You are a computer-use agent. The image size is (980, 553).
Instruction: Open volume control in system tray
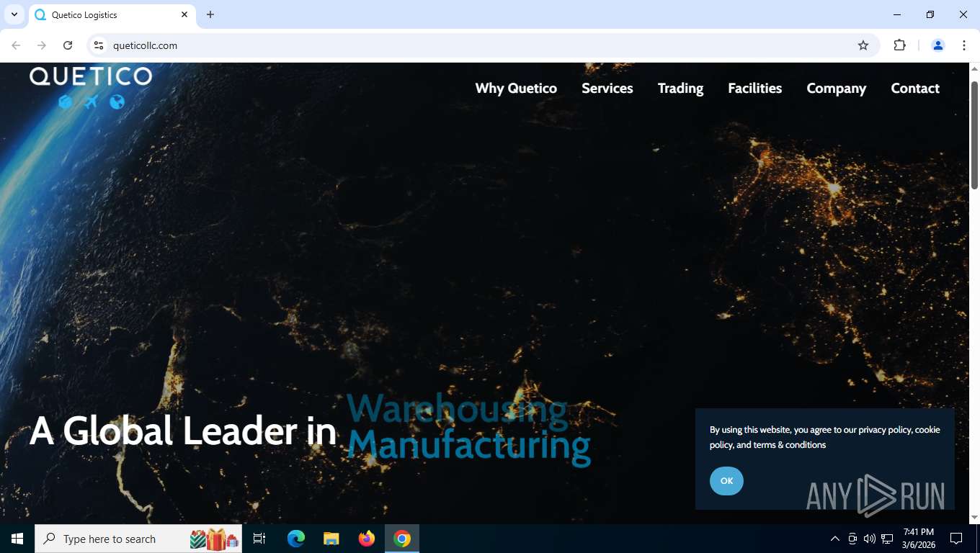870,539
